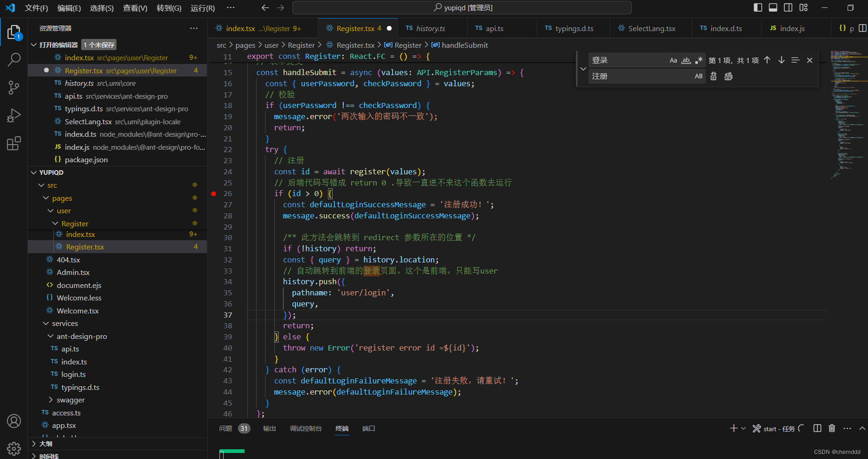Close the find widget

(x=810, y=60)
